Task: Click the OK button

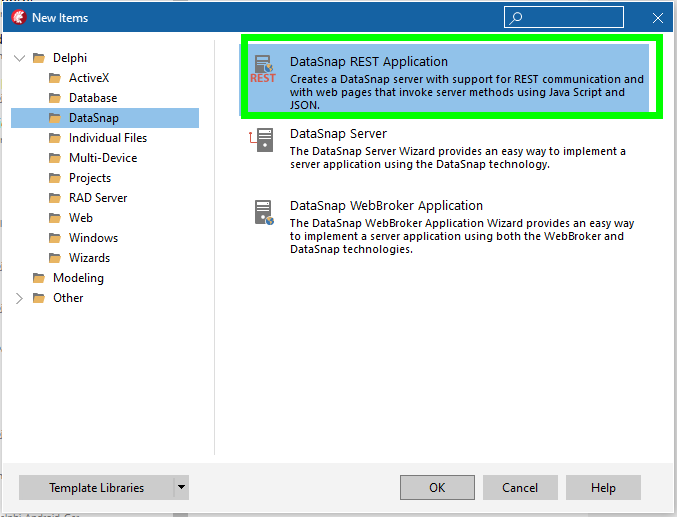Action: pyautogui.click(x=437, y=487)
